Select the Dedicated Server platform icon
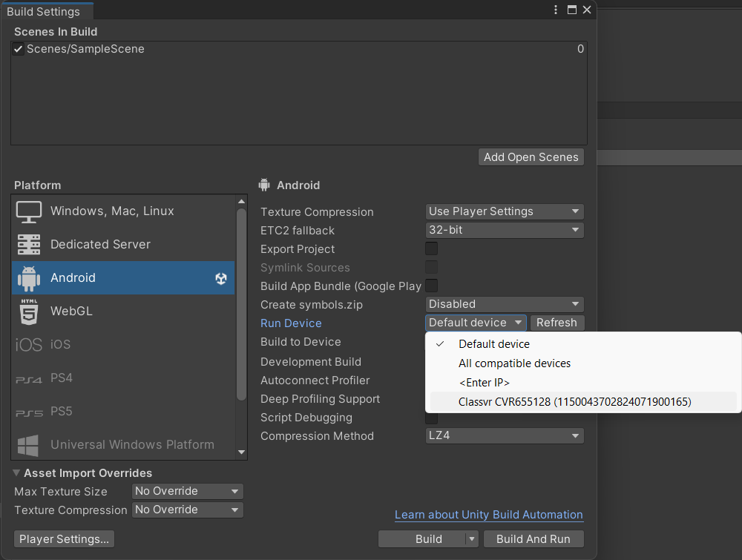Screen dimensions: 742x560 [x=29, y=245]
